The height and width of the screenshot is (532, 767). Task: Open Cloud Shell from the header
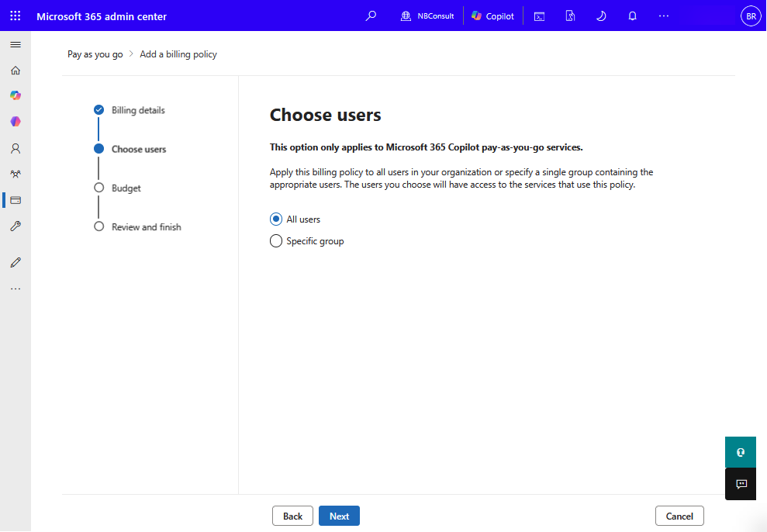539,16
